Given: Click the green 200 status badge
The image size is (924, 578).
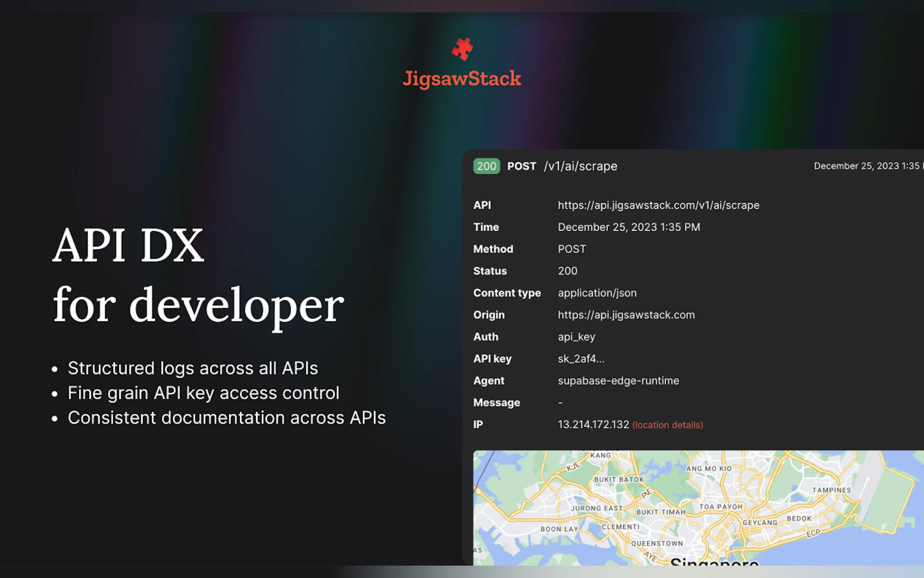Looking at the screenshot, I should coord(486,166).
